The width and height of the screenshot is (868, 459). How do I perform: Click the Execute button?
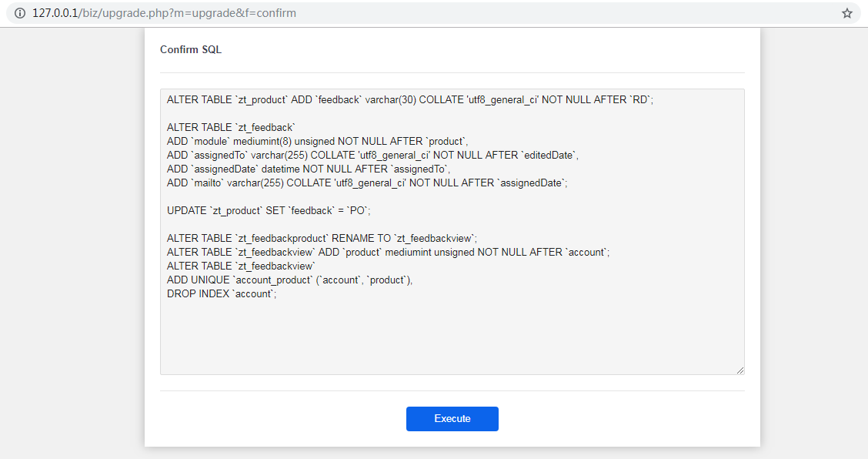[452, 419]
